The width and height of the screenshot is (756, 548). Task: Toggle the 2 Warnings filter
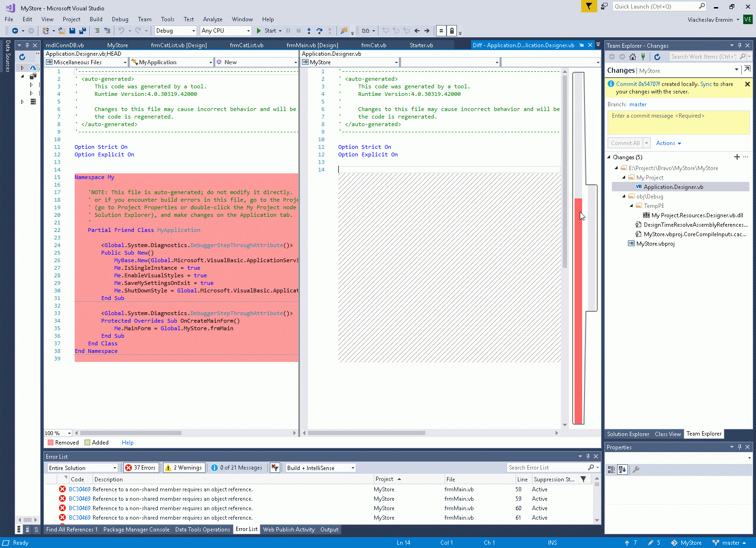coord(184,468)
